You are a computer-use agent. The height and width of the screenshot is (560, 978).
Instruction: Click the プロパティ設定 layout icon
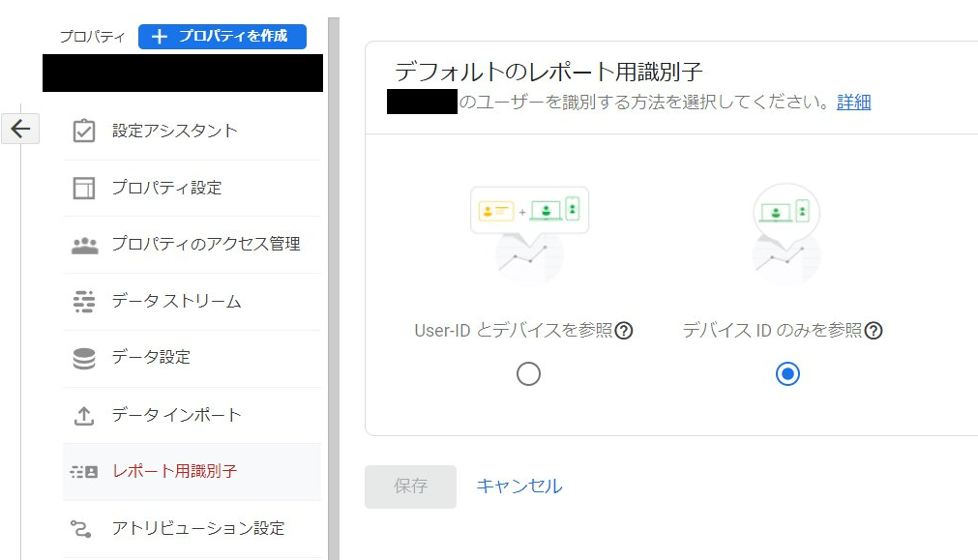[x=84, y=188]
